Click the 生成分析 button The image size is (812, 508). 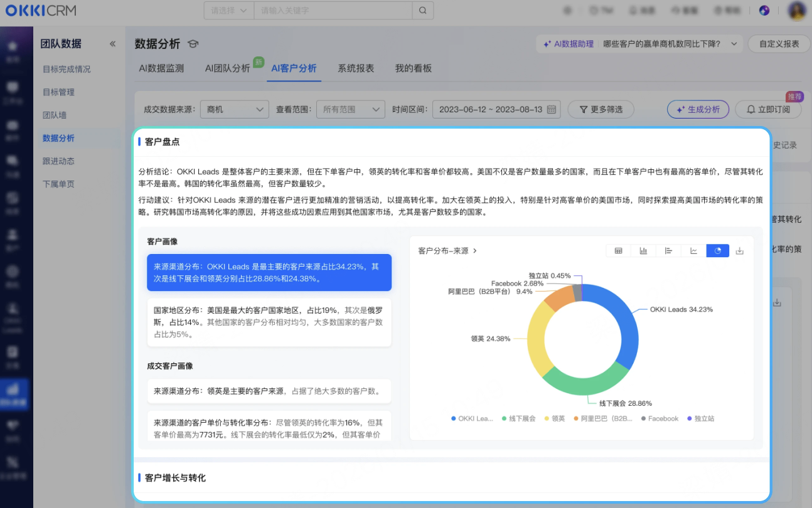tap(698, 109)
